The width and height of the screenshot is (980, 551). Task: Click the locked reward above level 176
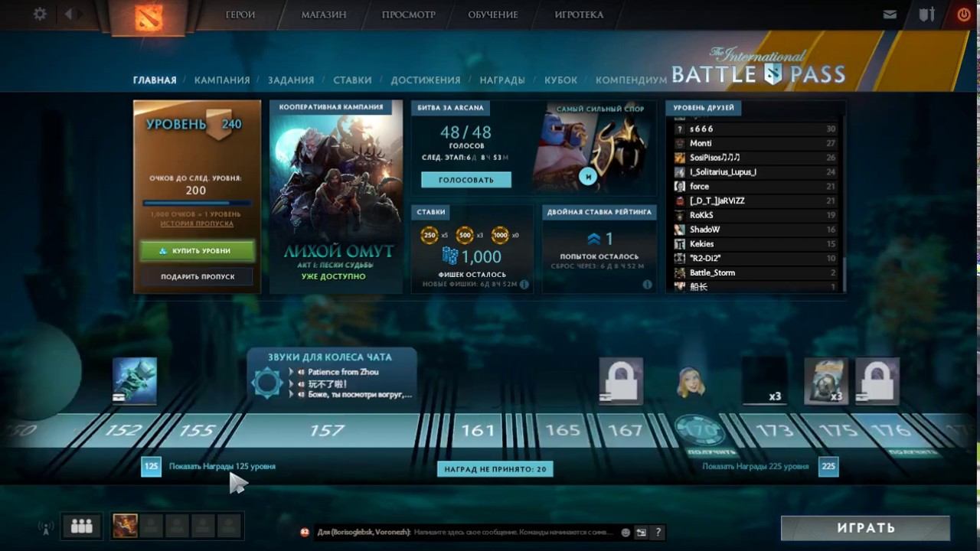pyautogui.click(x=877, y=380)
